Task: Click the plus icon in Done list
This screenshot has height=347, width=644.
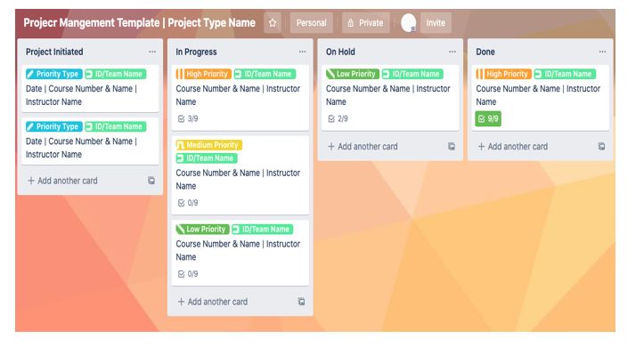Action: coord(481,147)
